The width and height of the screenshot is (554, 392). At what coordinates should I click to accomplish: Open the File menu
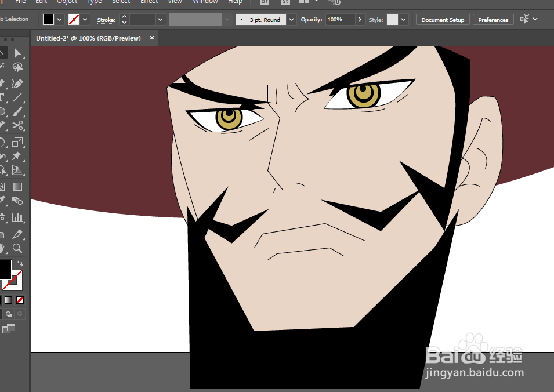[20, 2]
